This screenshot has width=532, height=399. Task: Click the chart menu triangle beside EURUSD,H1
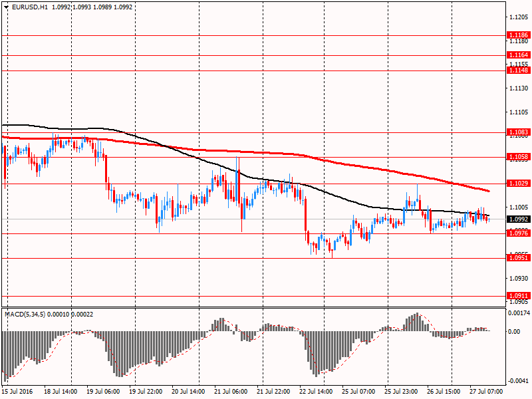click(7, 7)
